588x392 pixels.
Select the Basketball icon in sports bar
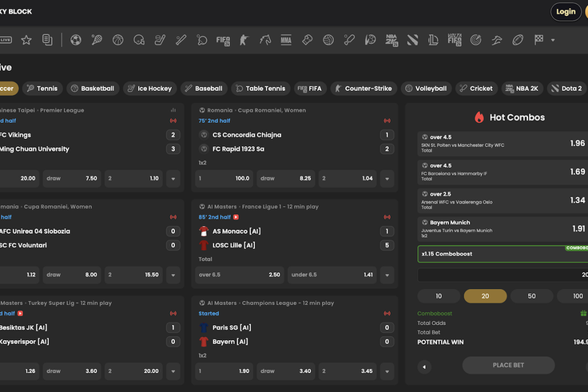117,40
